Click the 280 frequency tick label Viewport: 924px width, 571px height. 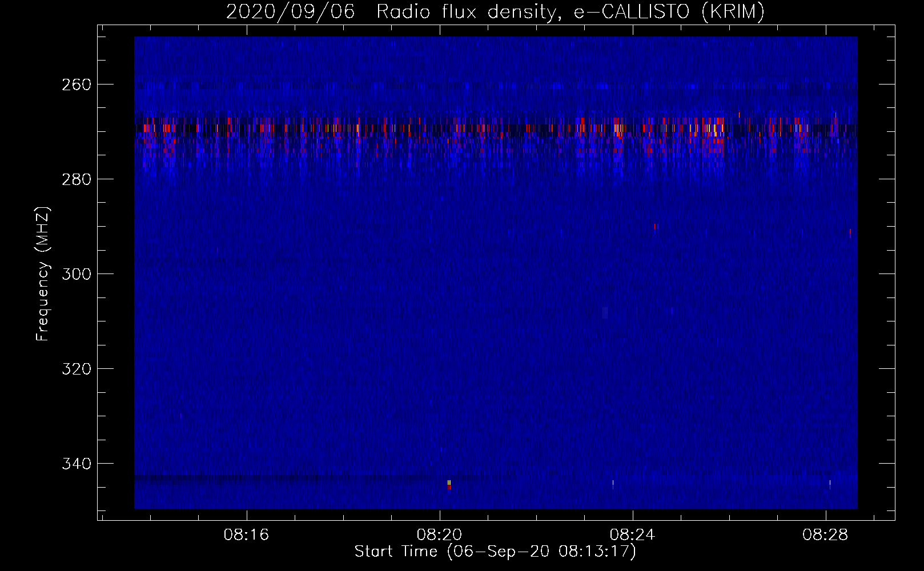tap(76, 179)
